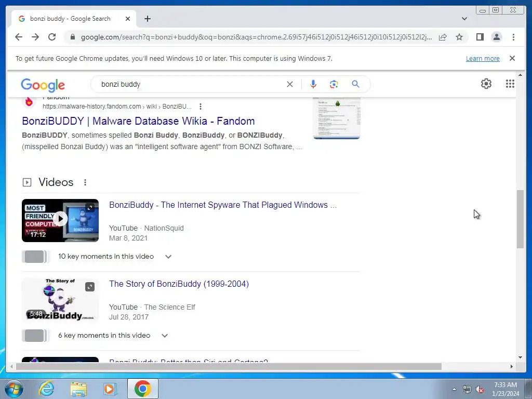Open The Story of BonziBuddy video link

(179, 284)
